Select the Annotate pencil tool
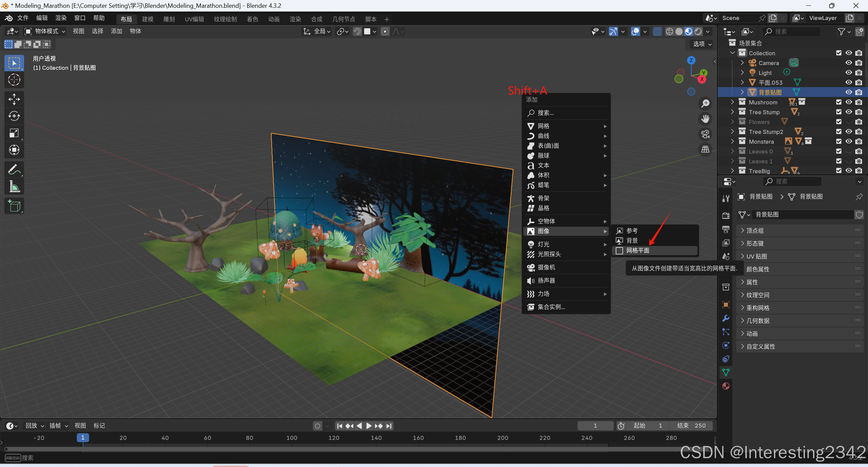The height and width of the screenshot is (467, 868). coord(14,169)
